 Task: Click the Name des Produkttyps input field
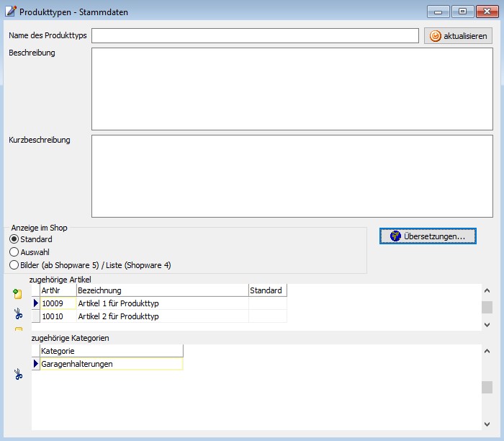[x=255, y=36]
